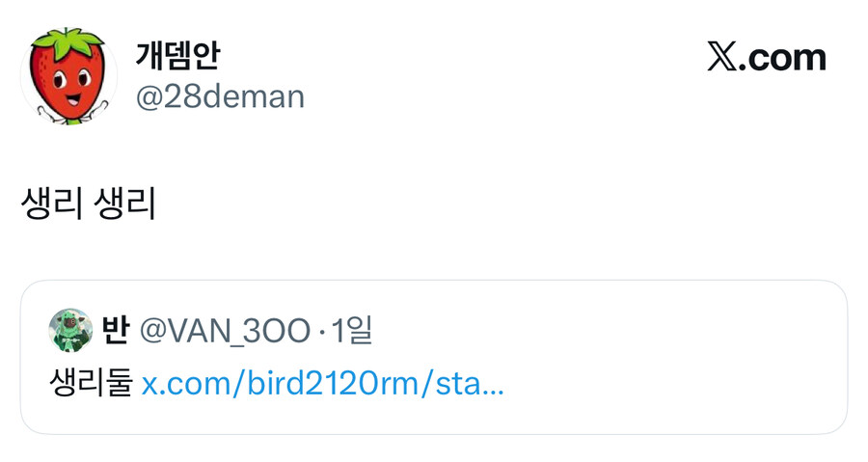The width and height of the screenshot is (868, 462).
Task: Click the strawberry profile avatar
Action: 68,76
